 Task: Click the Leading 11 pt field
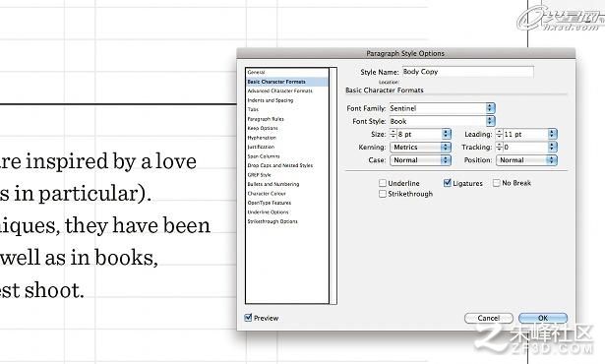525,134
